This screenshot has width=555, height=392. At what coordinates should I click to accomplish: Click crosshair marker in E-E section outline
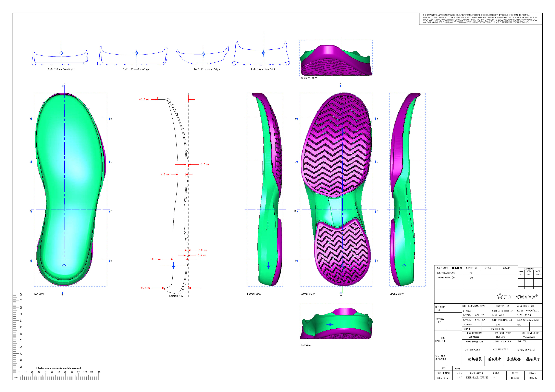click(264, 53)
